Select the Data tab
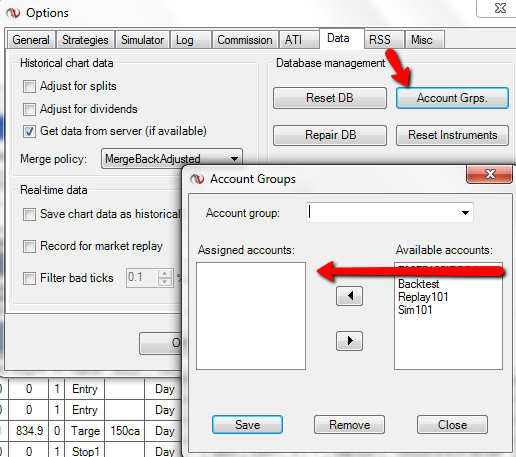516x457 pixels. click(x=341, y=39)
